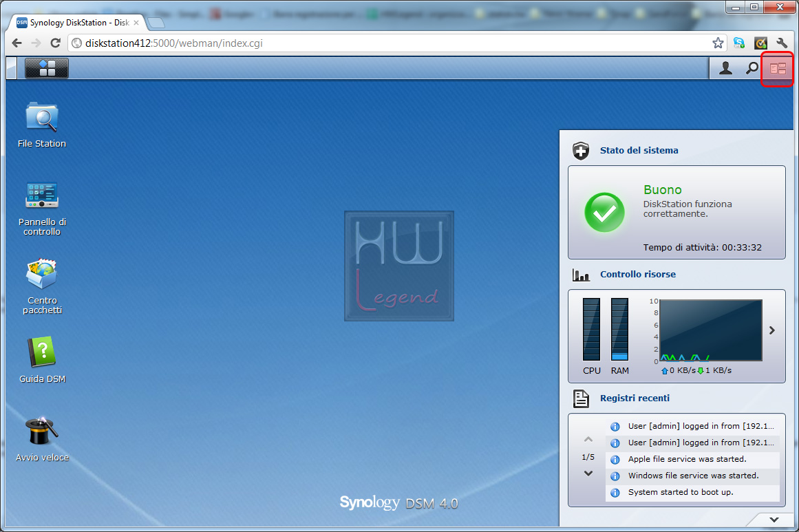Click the '1/5' log page indicator

point(588,457)
